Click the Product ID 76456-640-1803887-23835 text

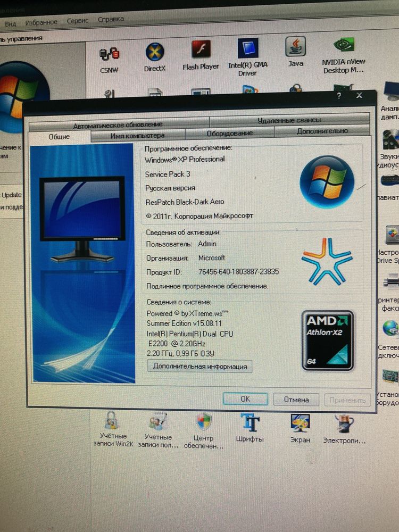[x=238, y=272]
